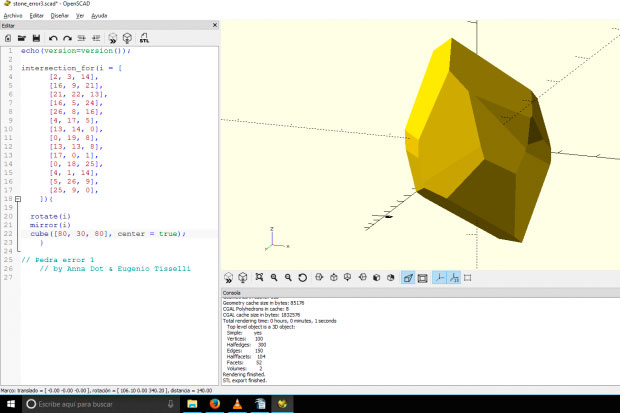This screenshot has height=413, width=620.
Task: Open Firefox from the taskbar
Action: 214,403
